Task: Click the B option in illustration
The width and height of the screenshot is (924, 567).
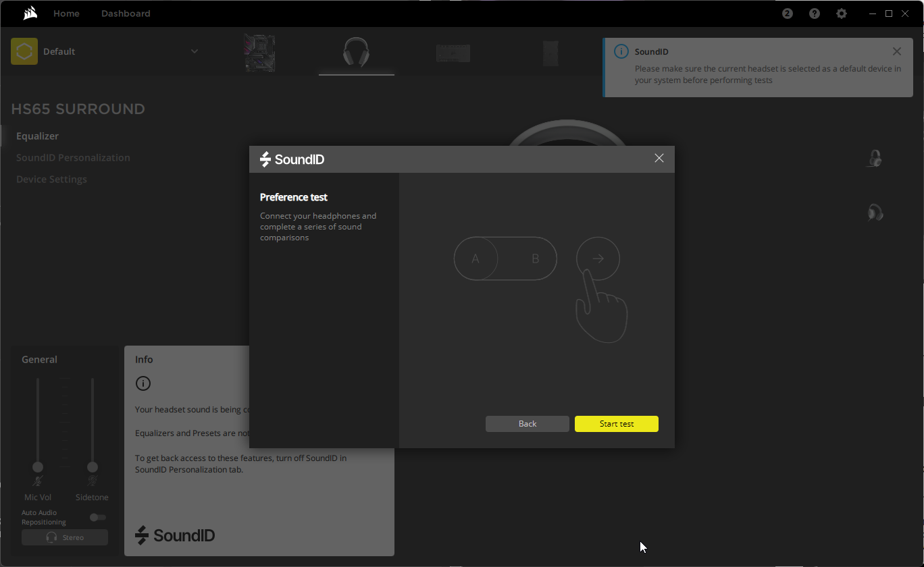Action: coord(536,259)
